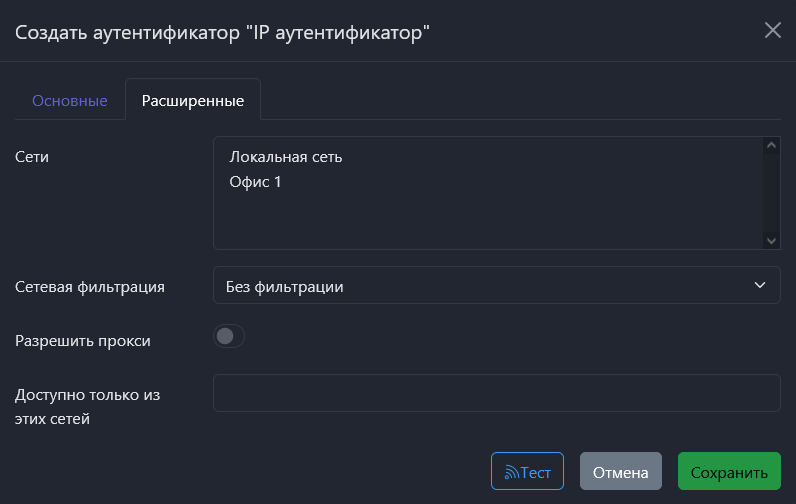796x504 pixels.
Task: Enable the Разрешить прокси switch
Action: click(229, 337)
